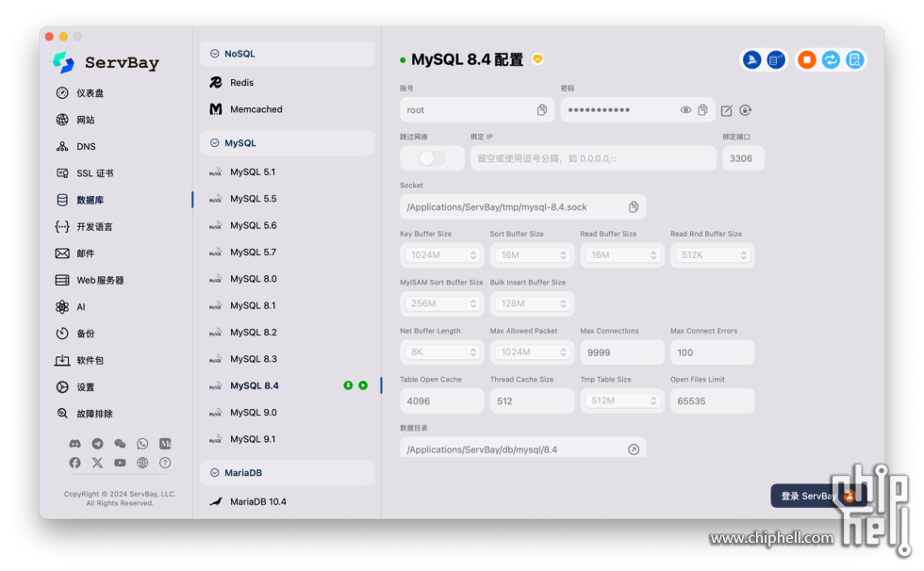Image resolution: width=924 pixels, height=571 pixels.
Task: Open the WeChat icon in sidebar footer
Action: 120,444
